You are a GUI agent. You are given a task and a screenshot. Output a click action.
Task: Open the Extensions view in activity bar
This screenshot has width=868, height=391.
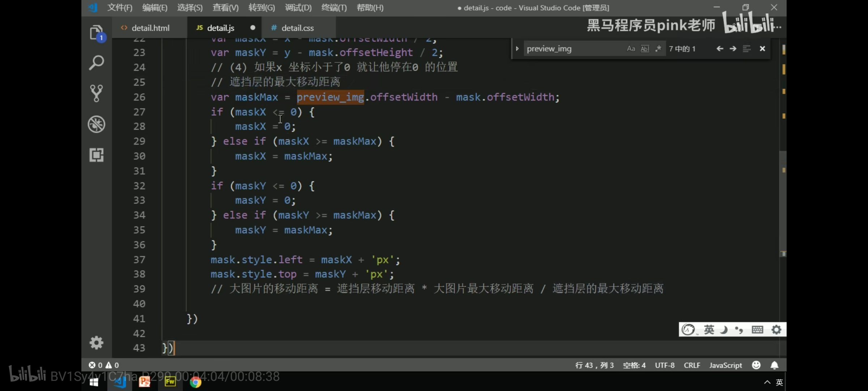tap(97, 155)
